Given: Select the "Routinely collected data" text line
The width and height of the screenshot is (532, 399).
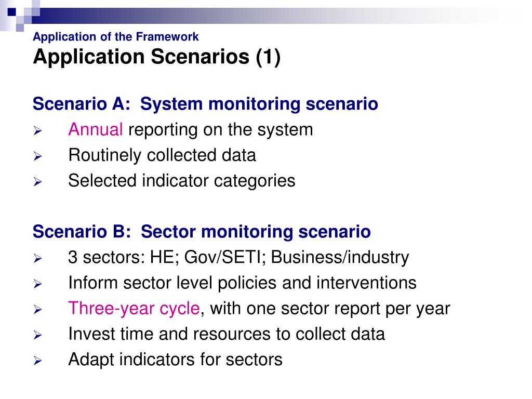Looking at the screenshot, I should coord(162,155).
